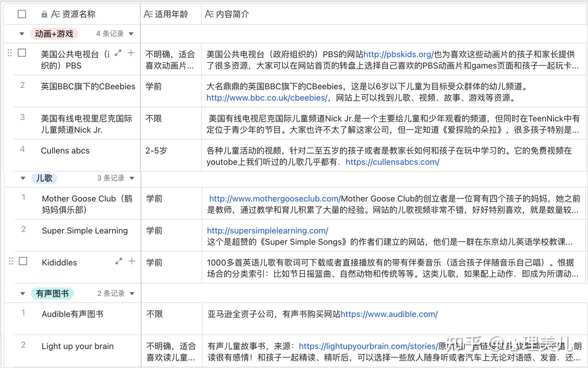The height and width of the screenshot is (368, 588).
Task: Click the text type icon for 适用年龄
Action: (x=148, y=14)
